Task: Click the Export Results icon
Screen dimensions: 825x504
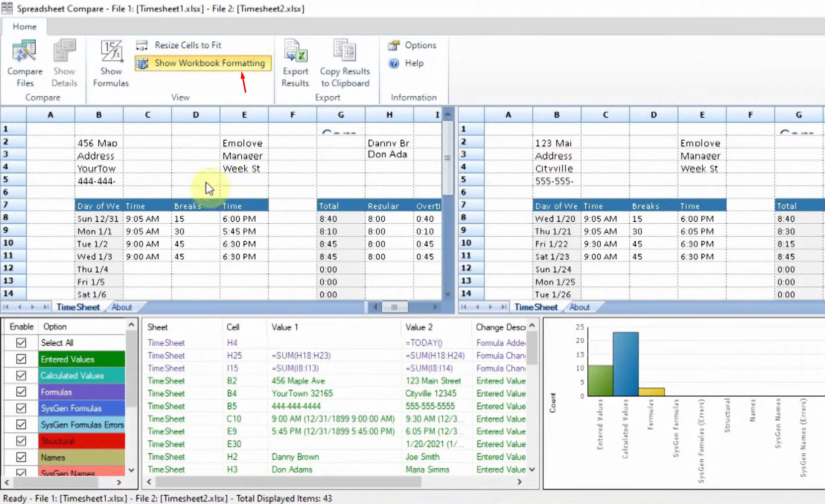Action: [x=295, y=52]
